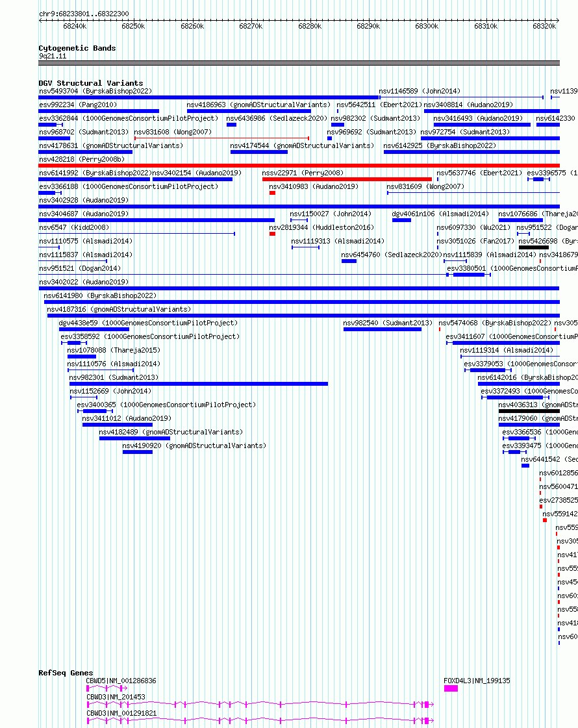Click the long blue nsv982301 bar

pos(199,384)
